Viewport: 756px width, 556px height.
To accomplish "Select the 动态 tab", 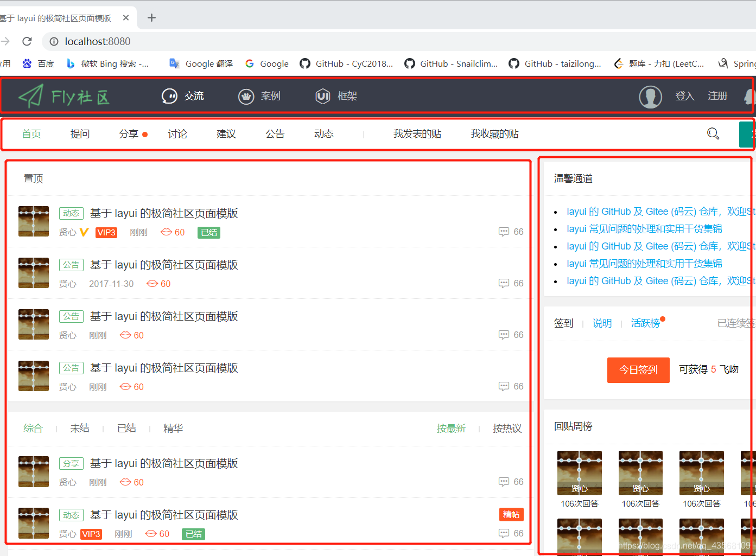I will click(324, 134).
